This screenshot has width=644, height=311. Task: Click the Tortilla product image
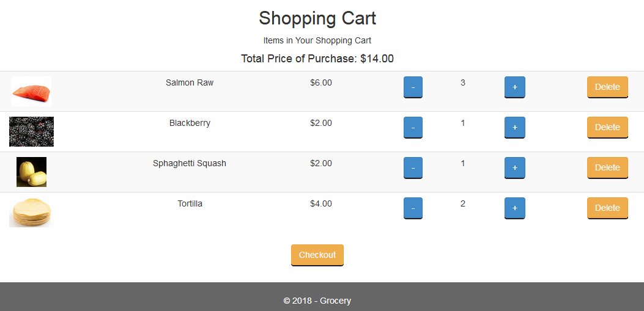[x=31, y=212]
